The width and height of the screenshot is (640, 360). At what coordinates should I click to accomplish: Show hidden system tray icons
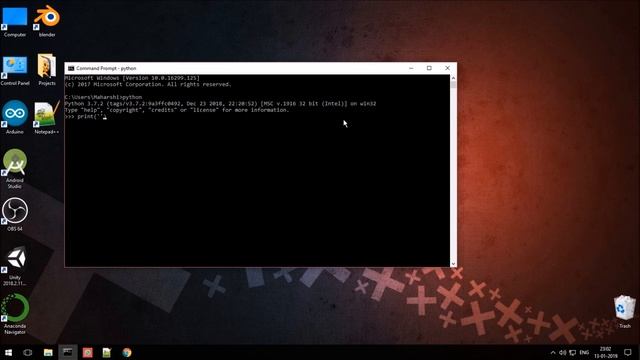553,353
